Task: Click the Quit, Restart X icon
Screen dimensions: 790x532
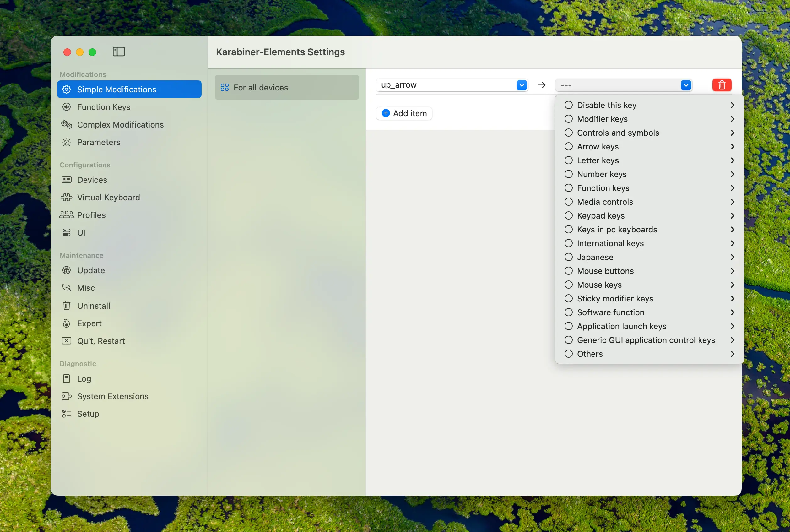Action: tap(67, 341)
